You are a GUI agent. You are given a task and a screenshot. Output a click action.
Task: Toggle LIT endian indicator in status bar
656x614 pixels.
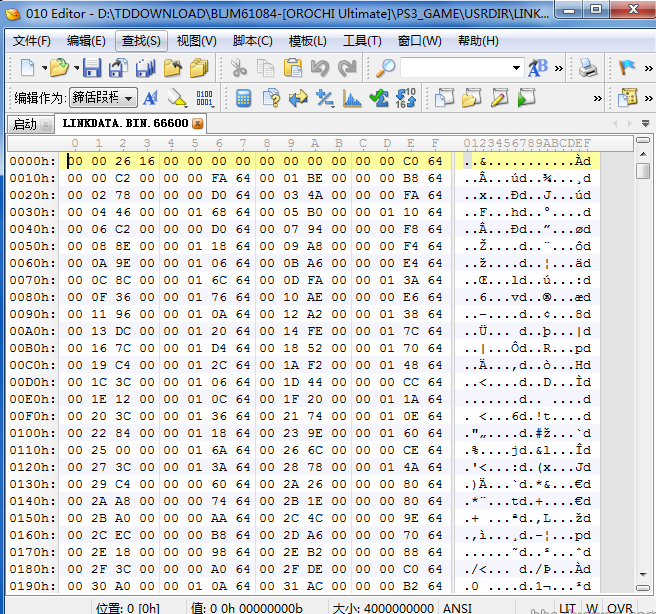[x=567, y=607]
